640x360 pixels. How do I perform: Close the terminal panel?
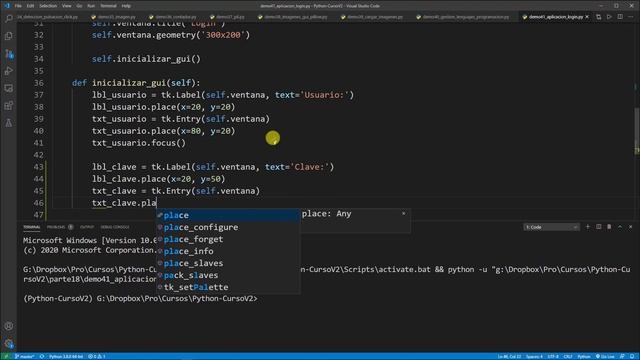[630, 227]
